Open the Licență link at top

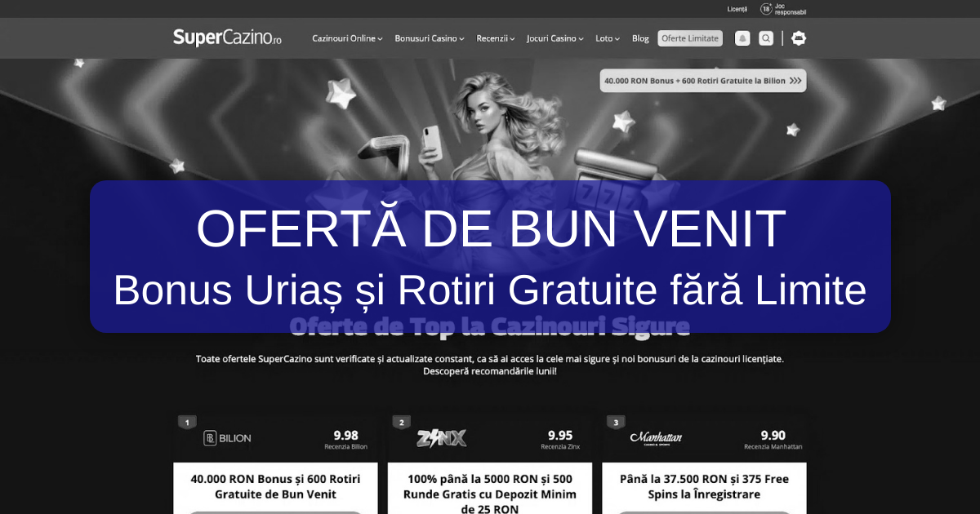point(737,9)
